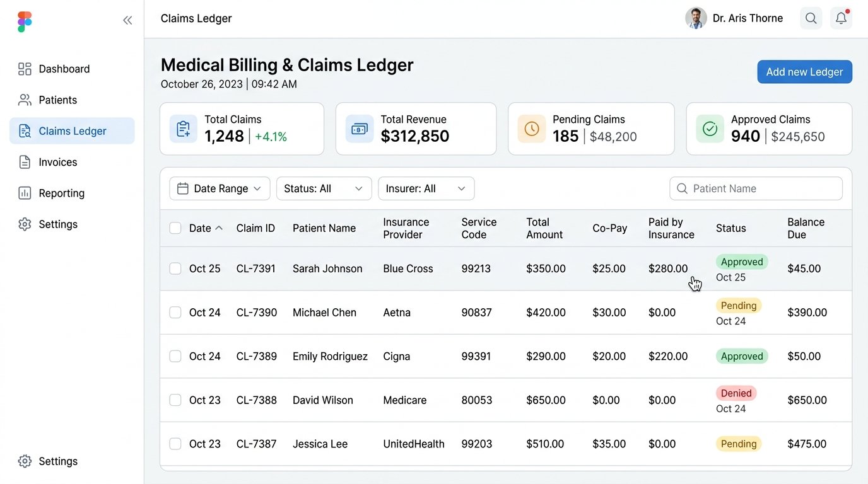Click service code 99391
The width and height of the screenshot is (868, 484).
coord(476,356)
